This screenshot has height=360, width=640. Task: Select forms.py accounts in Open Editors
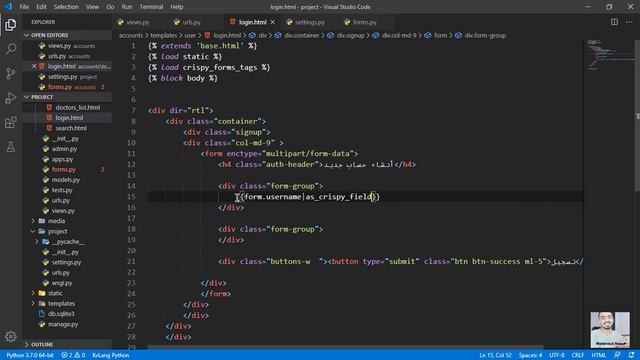(67, 87)
